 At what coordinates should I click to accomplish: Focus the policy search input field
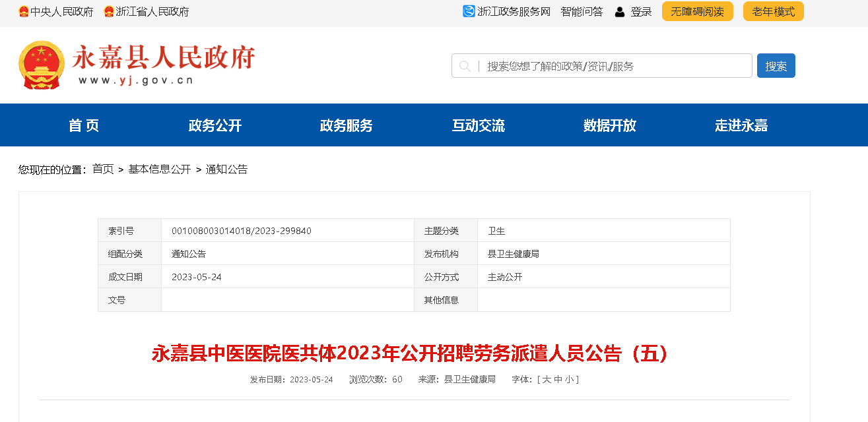[x=614, y=66]
